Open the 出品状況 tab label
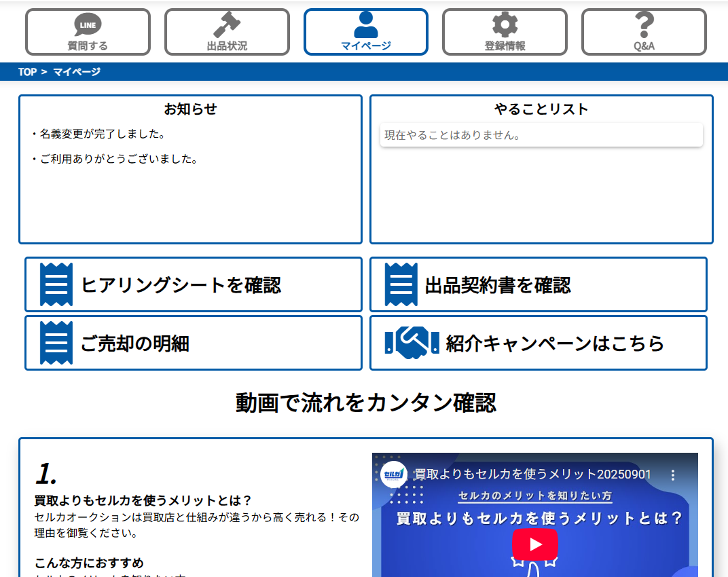The image size is (728, 577). click(227, 46)
